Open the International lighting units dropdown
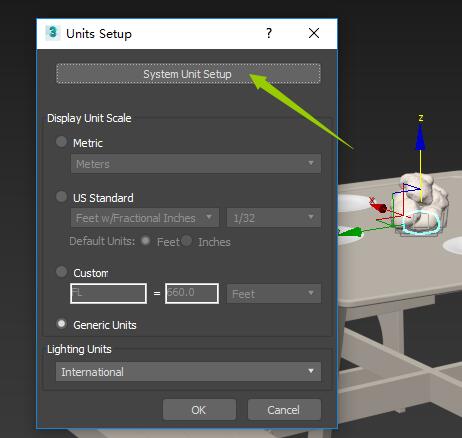The image size is (462, 438). pos(188,372)
